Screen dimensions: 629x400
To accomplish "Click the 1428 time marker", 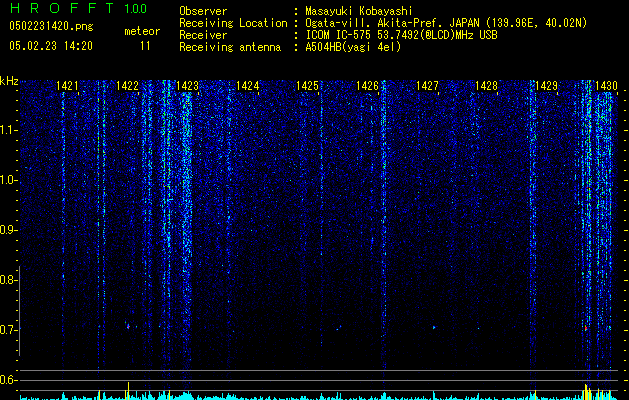I will coord(487,86).
